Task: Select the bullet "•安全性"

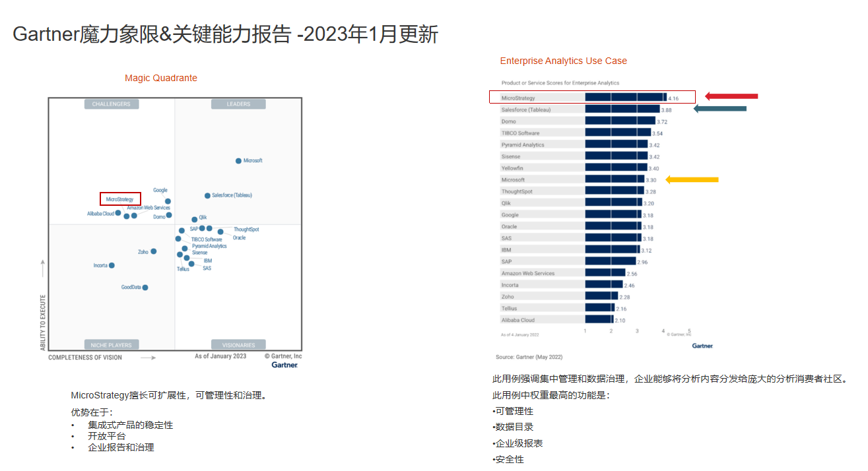Action: [x=508, y=459]
